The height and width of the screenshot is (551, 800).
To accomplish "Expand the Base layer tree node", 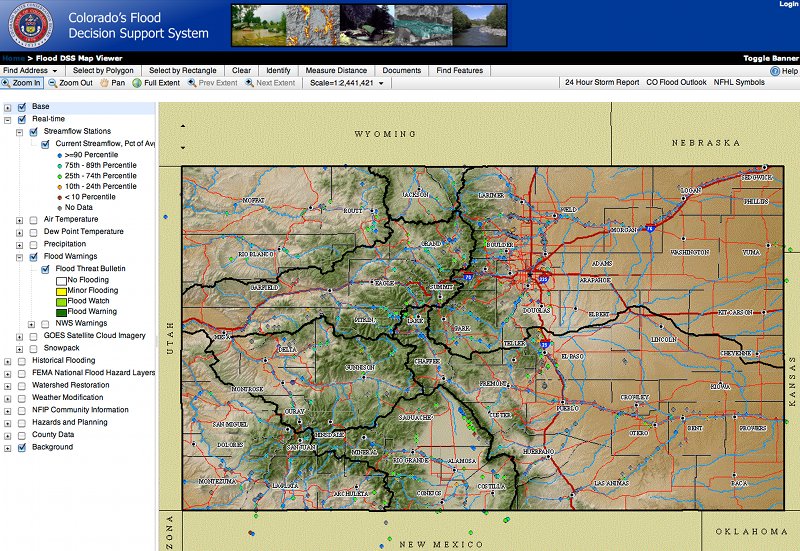I will coord(8,107).
